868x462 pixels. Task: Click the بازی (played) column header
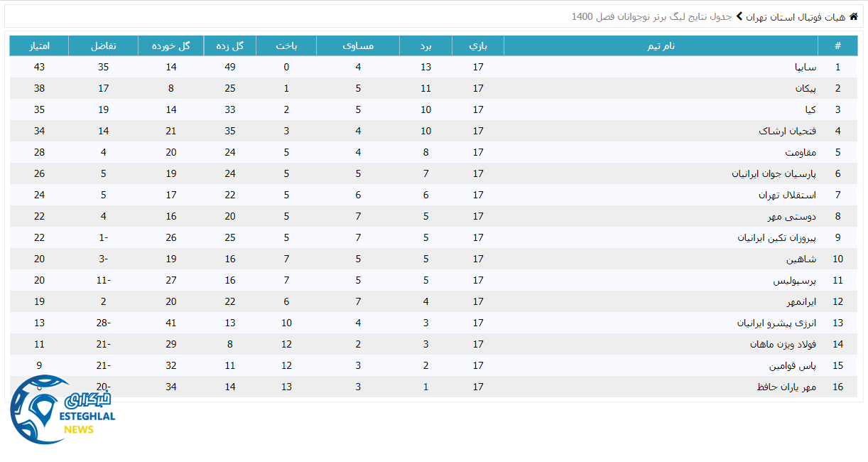[478, 45]
